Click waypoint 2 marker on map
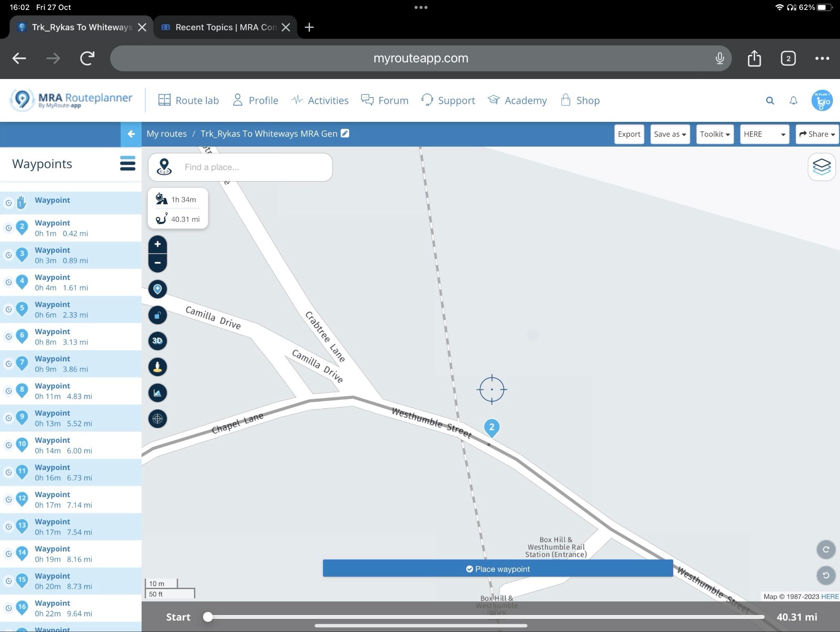This screenshot has width=840, height=632. (x=492, y=428)
